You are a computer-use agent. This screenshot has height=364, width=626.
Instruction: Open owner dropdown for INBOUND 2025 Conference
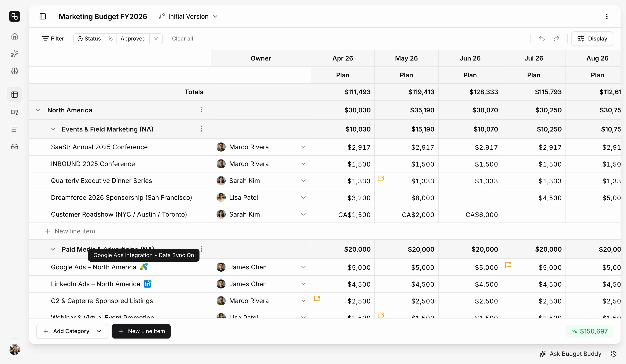click(303, 164)
